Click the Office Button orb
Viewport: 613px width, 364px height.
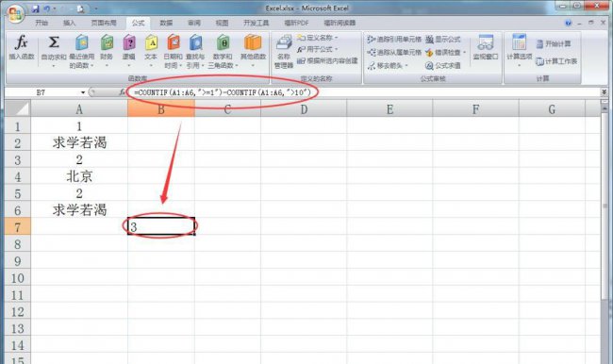pyautogui.click(x=15, y=14)
